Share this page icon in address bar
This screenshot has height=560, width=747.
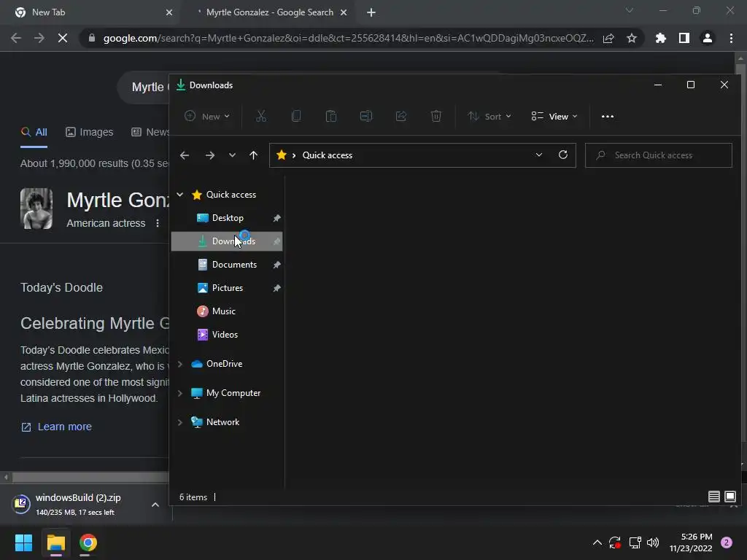tap(608, 38)
